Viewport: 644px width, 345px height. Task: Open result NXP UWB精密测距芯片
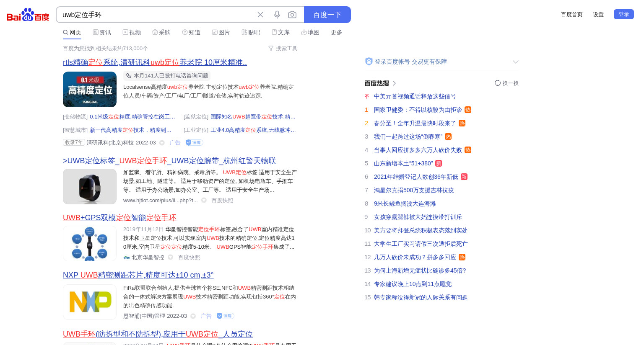[x=138, y=275]
